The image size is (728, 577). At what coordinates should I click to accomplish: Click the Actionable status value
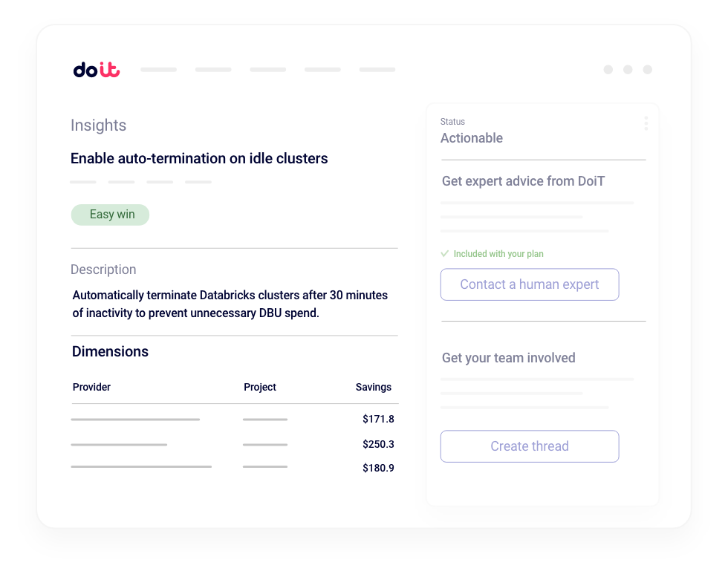[472, 138]
